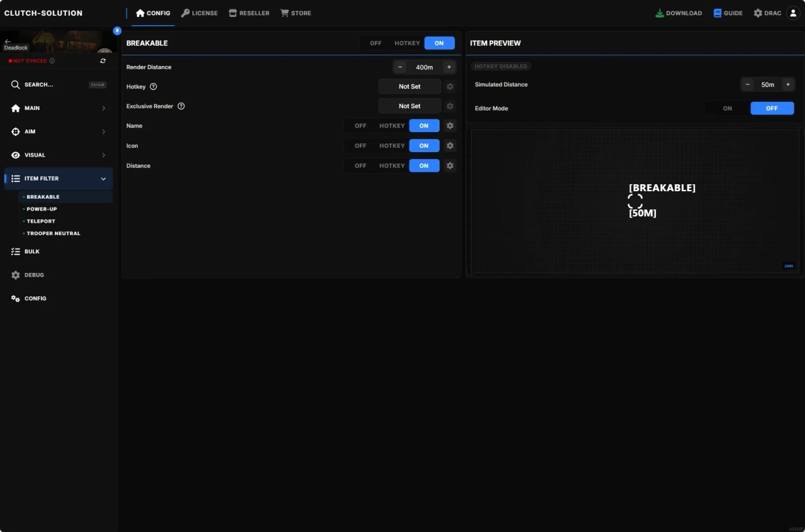Click the DOWNLOAD link
Screen dimensions: 805x532
tap(679, 13)
